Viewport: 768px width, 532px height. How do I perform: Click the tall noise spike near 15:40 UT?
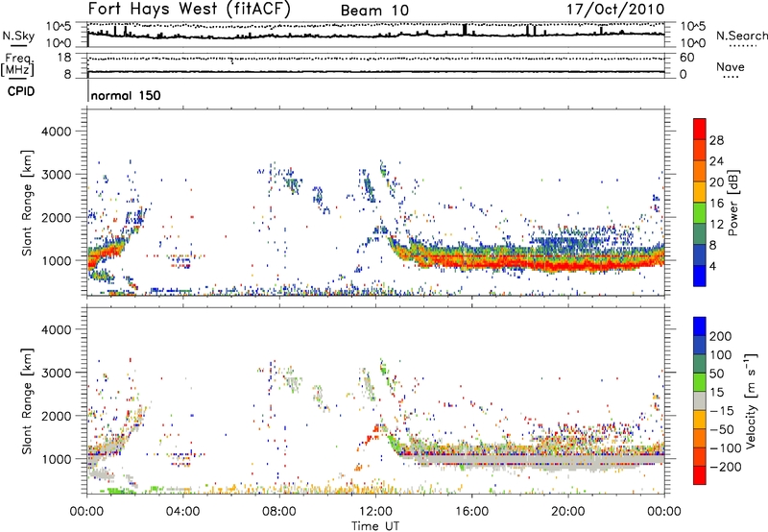(x=465, y=30)
